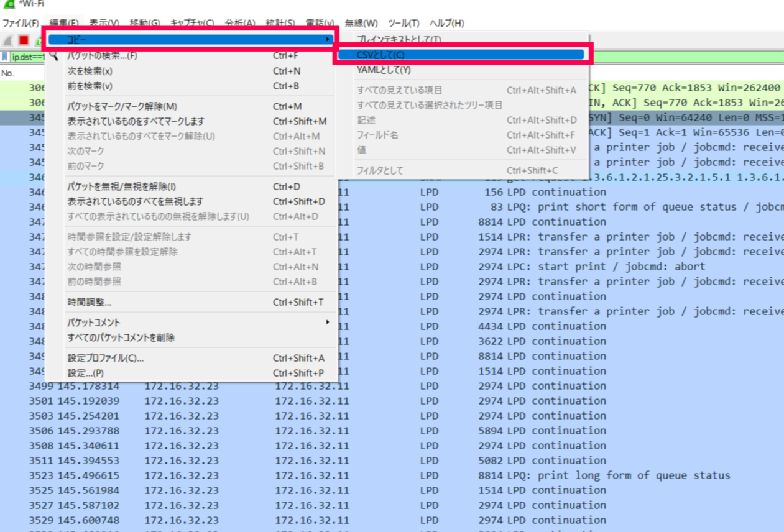Viewport: 784px width, 532px height.
Task: Open the 統計(S) menu
Action: tap(280, 24)
